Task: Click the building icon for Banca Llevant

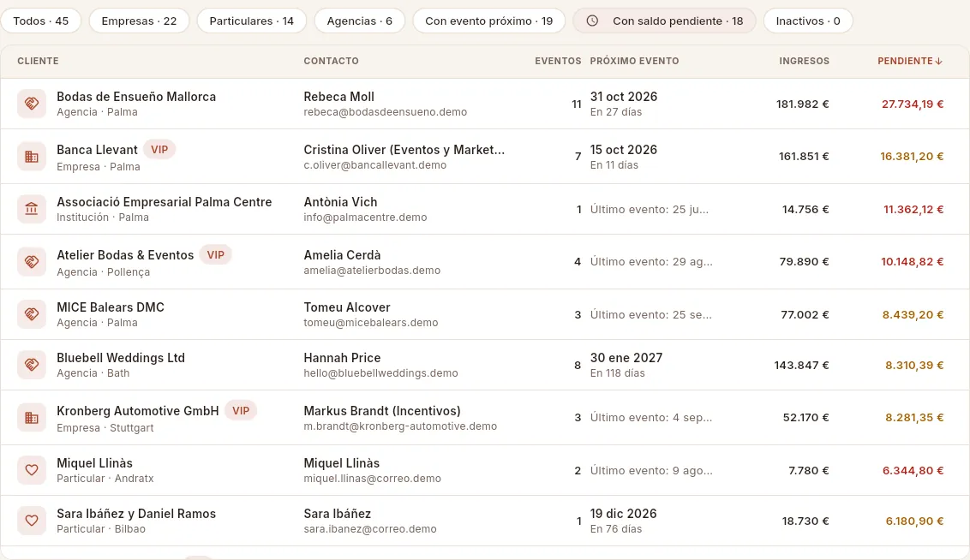Action: tap(32, 157)
